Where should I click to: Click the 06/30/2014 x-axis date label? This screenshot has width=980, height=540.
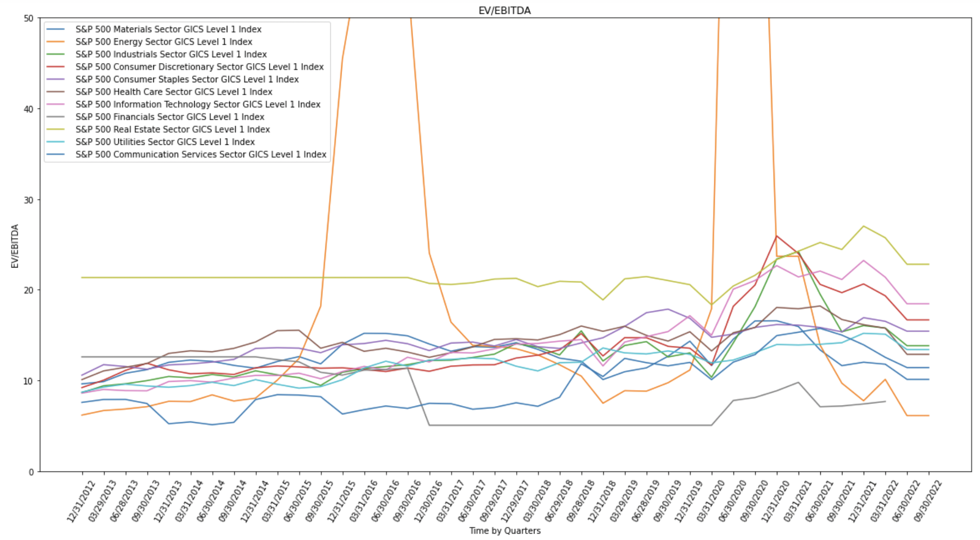[x=211, y=501]
